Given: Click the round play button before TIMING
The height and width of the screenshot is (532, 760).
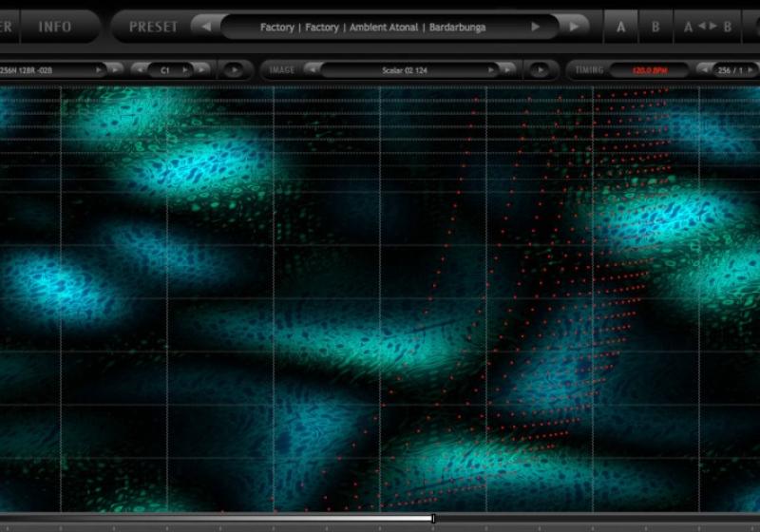Looking at the screenshot, I should 540,70.
